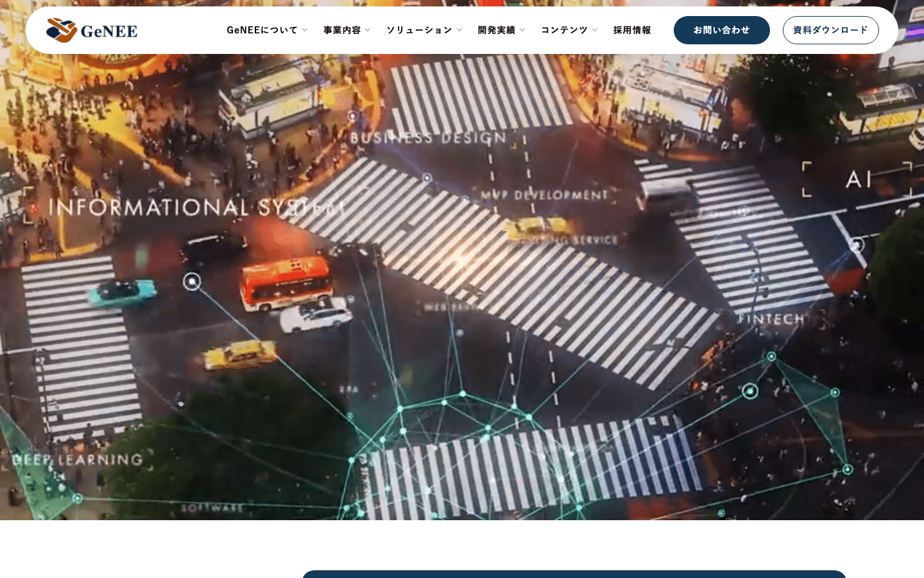Expand the ソリューション chevron arrow
This screenshot has width=924, height=578.
click(x=459, y=30)
